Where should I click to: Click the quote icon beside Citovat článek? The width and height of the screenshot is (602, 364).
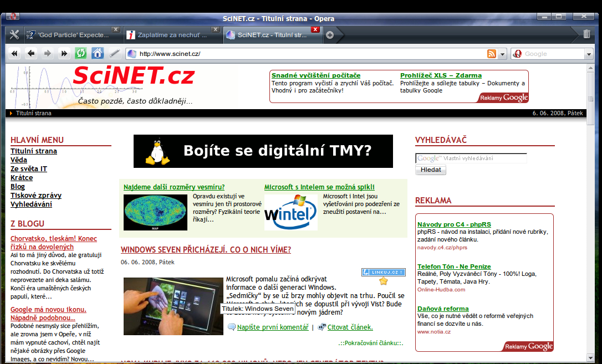(322, 327)
